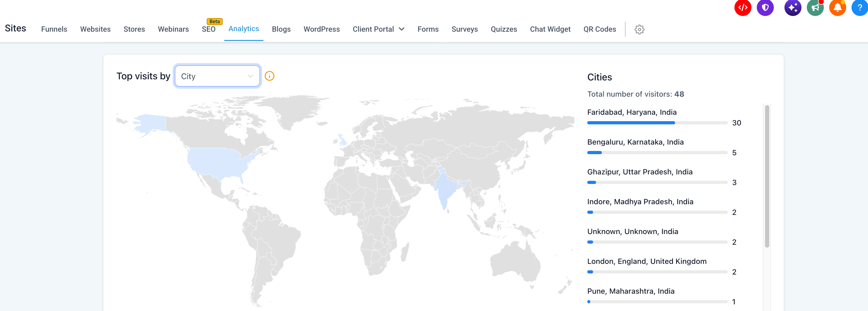
Task: Open the Stores tab
Action: coord(134,29)
